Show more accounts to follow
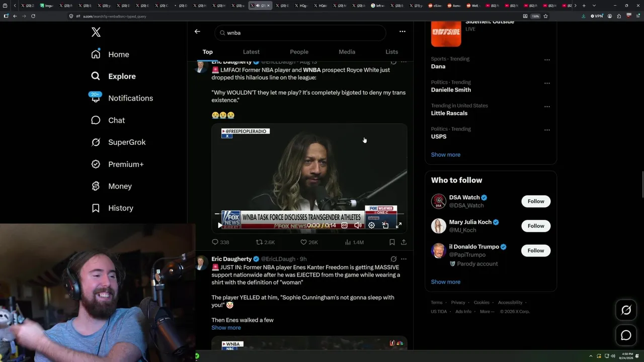Viewport: 644px width, 362px height. [446, 282]
